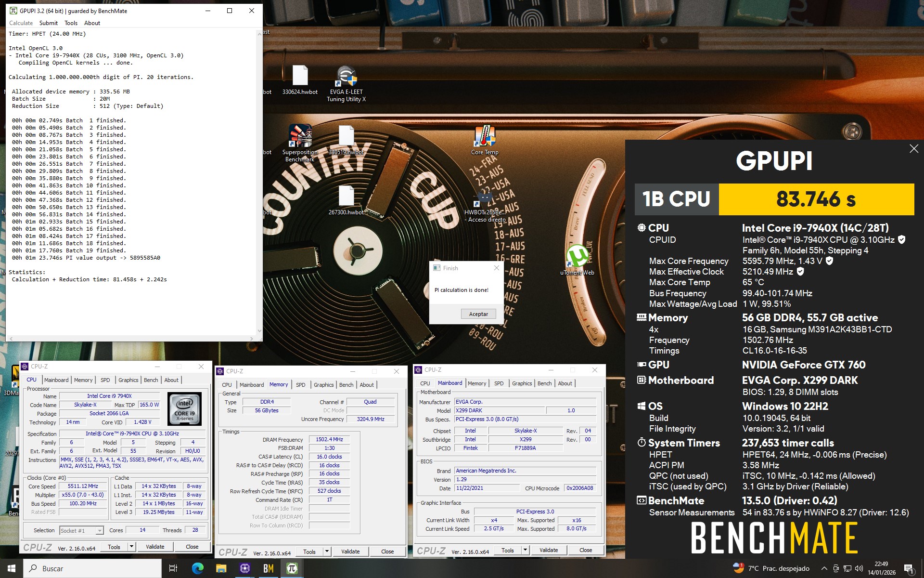Viewport: 924px width, 578px height.
Task: Expand Tools dropdown arrow in left CPU-Z
Action: click(131, 547)
